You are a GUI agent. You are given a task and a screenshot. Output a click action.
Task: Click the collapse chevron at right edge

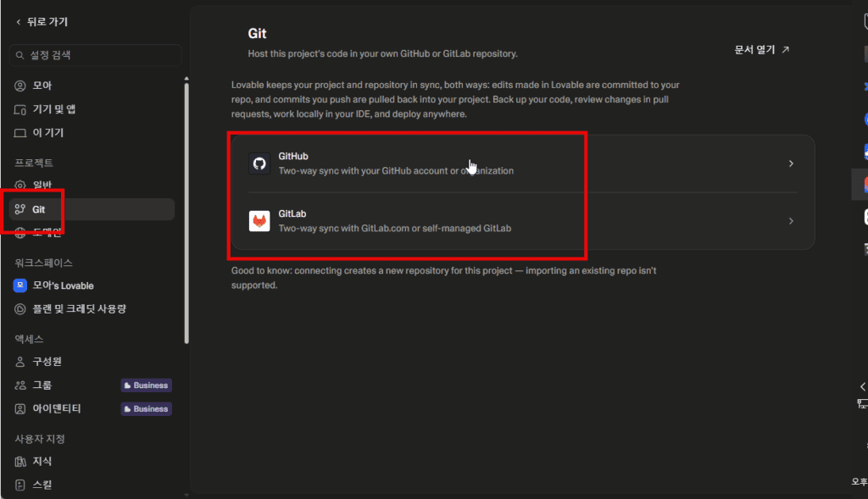(862, 386)
